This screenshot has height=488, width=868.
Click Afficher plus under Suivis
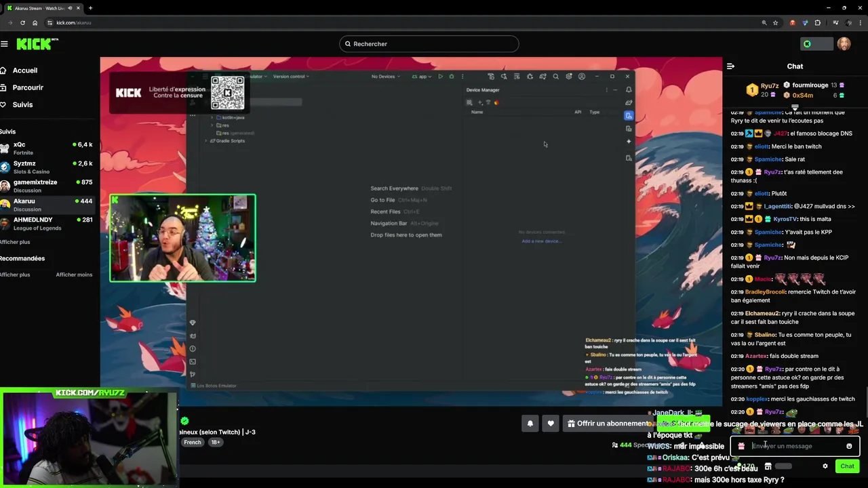pos(15,242)
